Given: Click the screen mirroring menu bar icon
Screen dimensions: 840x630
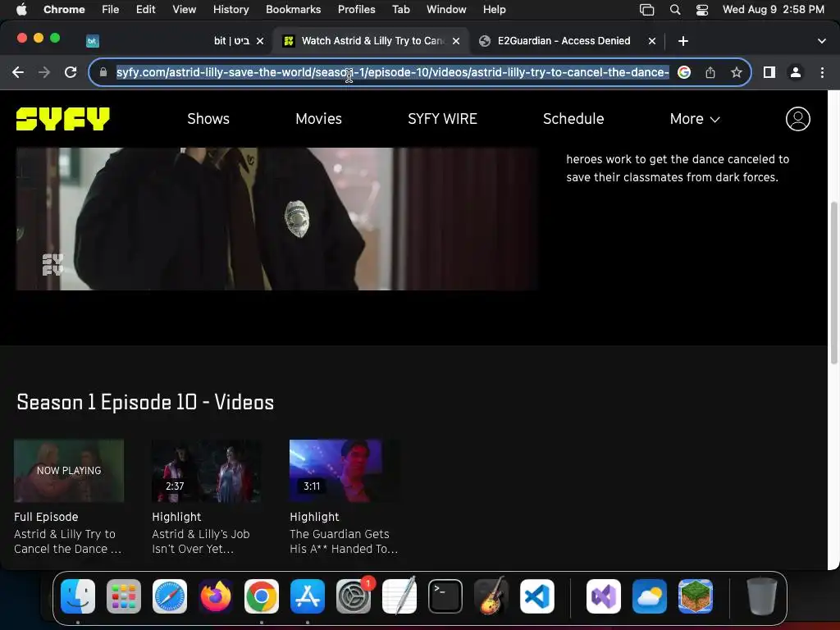Looking at the screenshot, I should (x=647, y=10).
